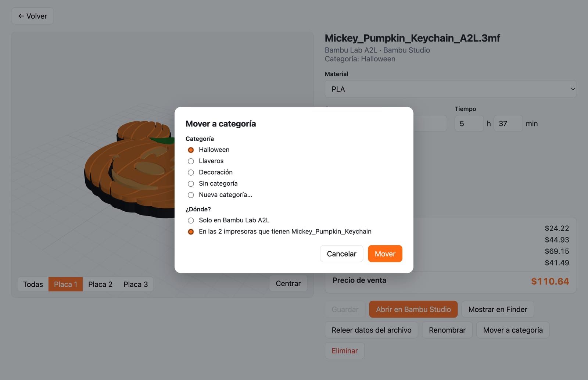Choose Solo en Bambu Lab A2L

tap(191, 221)
